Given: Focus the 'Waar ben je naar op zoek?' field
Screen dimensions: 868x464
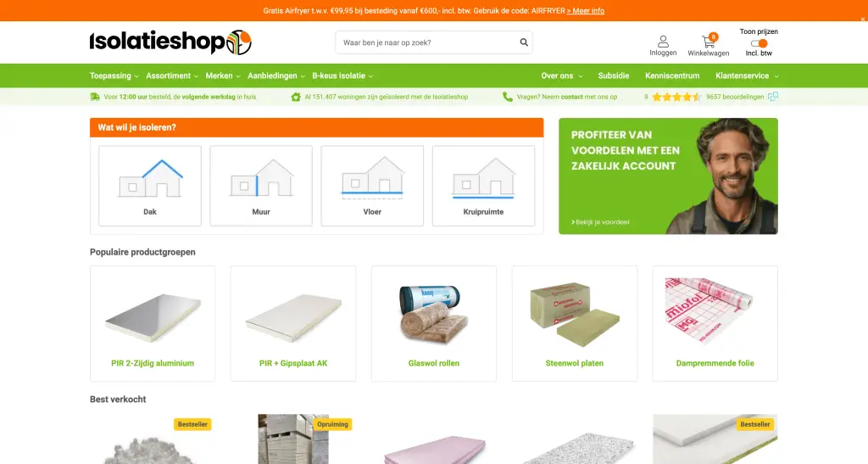Looking at the screenshot, I should click(429, 42).
